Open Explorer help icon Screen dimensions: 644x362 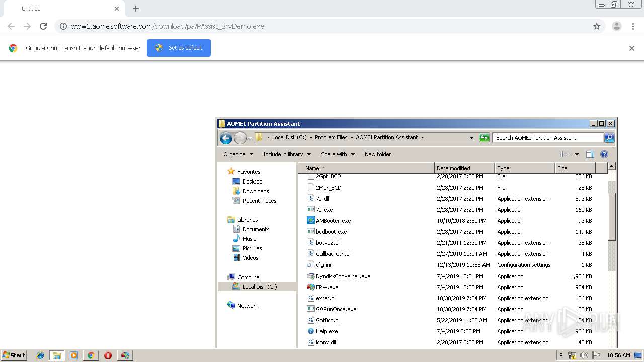tap(604, 154)
